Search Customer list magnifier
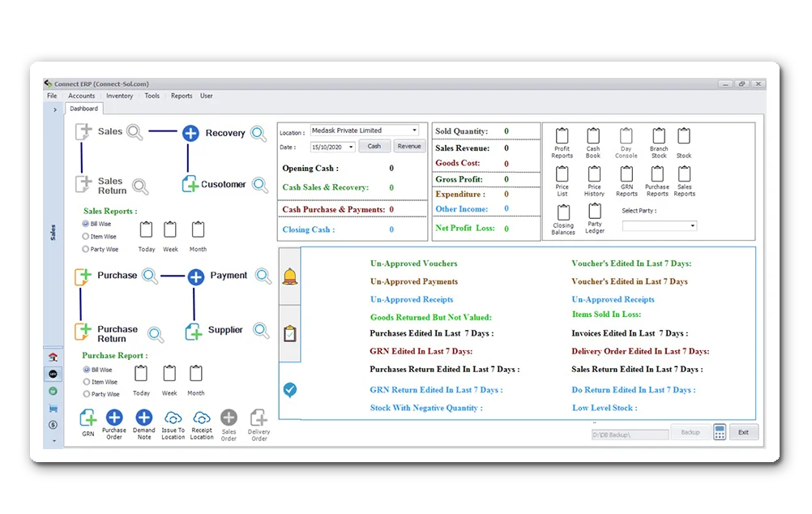This screenshot has width=812, height=514. point(260,185)
